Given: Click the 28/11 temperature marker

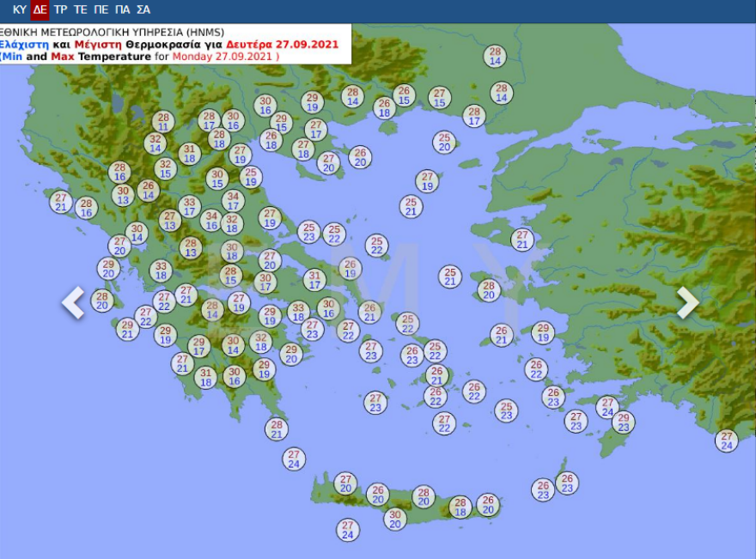Looking at the screenshot, I should coord(163,122).
